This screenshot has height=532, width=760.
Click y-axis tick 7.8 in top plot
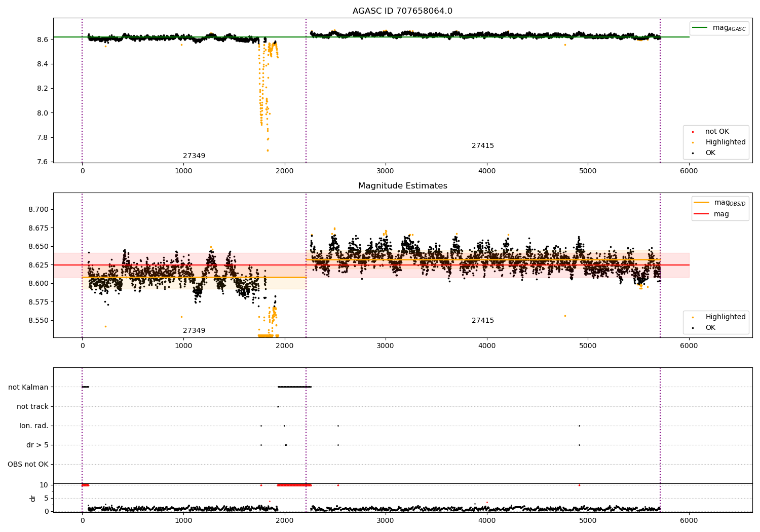(x=43, y=138)
